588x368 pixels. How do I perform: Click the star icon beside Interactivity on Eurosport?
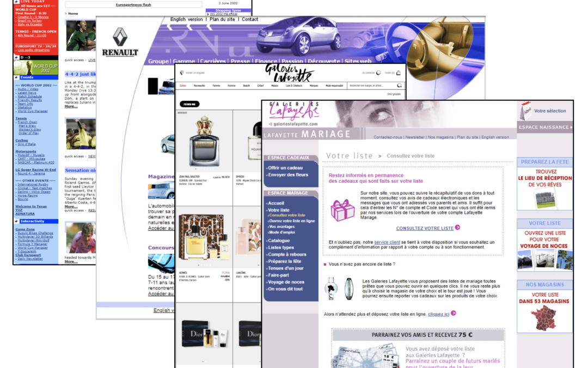pyautogui.click(x=16, y=221)
